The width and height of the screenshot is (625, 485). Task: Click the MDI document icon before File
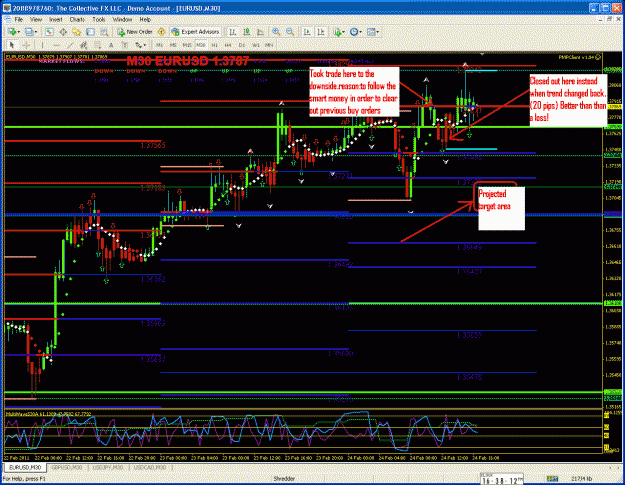pyautogui.click(x=8, y=19)
